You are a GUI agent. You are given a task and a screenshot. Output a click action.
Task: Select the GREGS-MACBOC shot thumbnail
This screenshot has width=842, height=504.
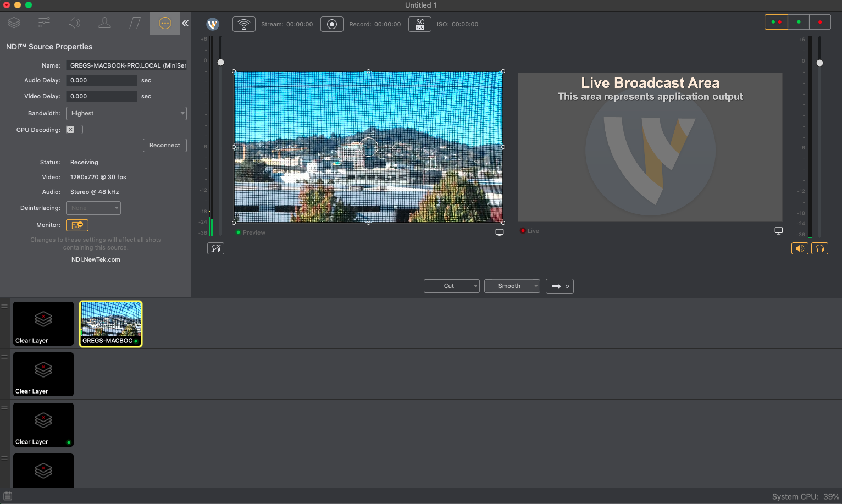[110, 324]
